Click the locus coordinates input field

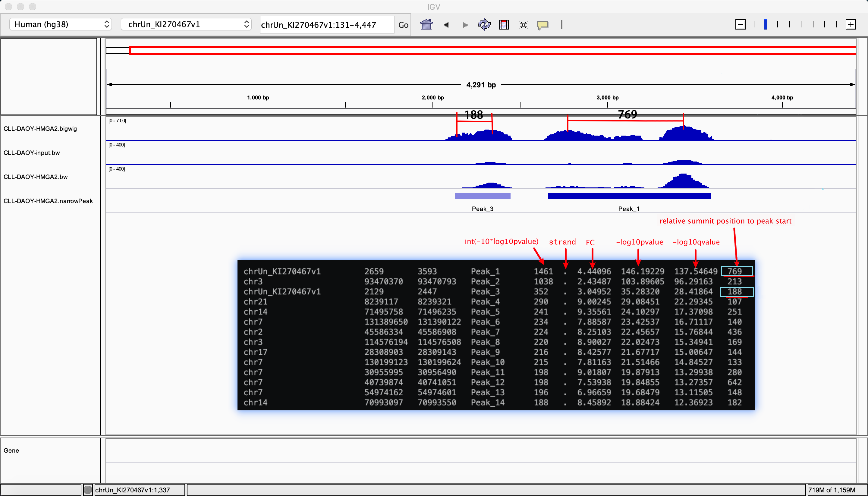[326, 24]
